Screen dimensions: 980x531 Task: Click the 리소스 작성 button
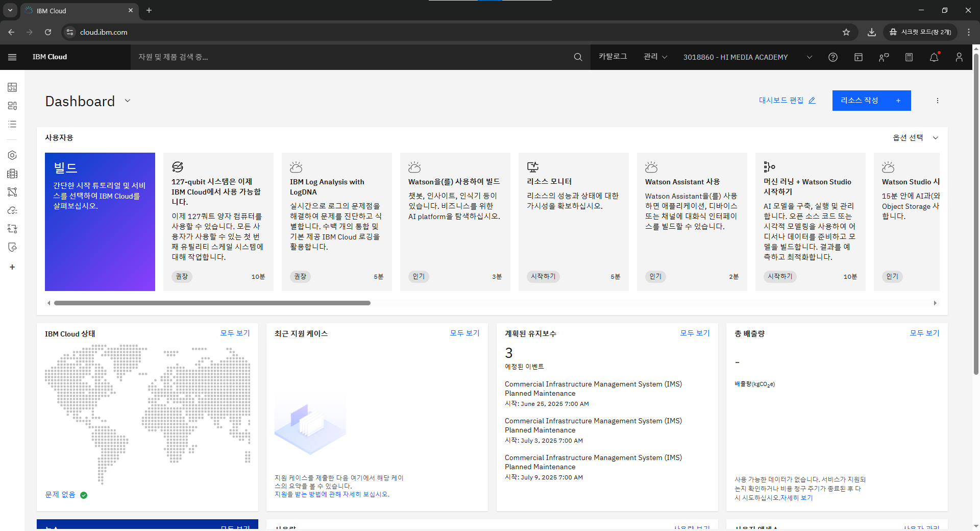click(x=872, y=101)
